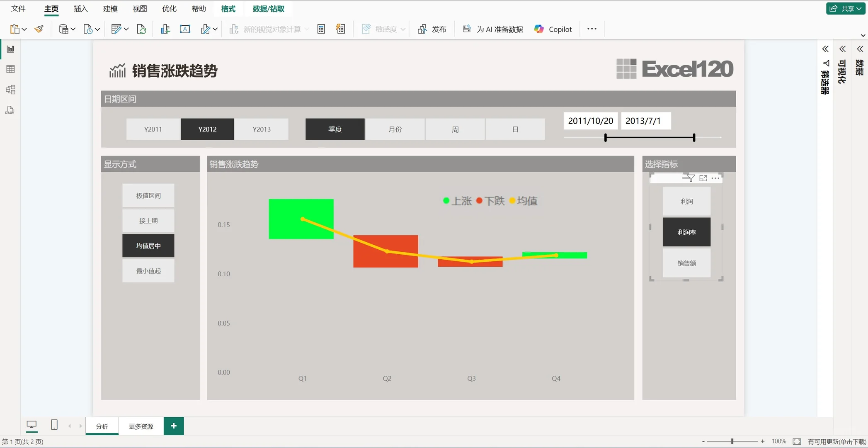Screen dimensions: 868x448
Task: Select the 极值区间 display option
Action: pyautogui.click(x=148, y=195)
